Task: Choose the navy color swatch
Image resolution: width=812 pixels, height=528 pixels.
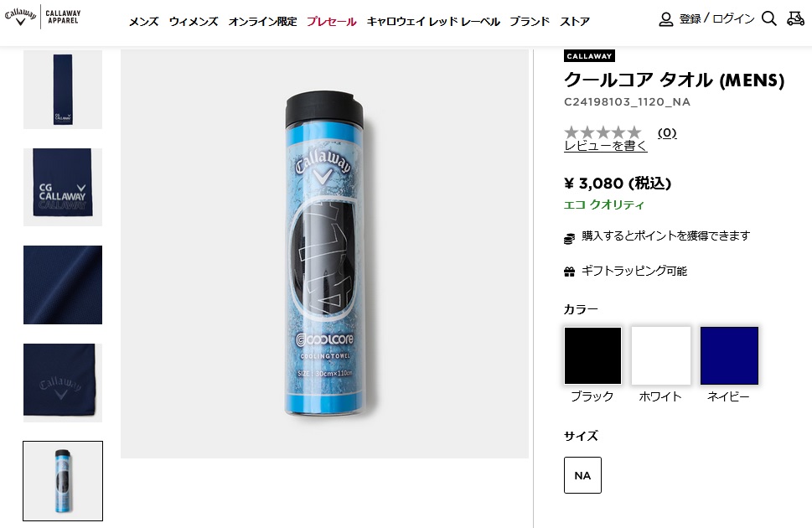Action: (x=729, y=355)
